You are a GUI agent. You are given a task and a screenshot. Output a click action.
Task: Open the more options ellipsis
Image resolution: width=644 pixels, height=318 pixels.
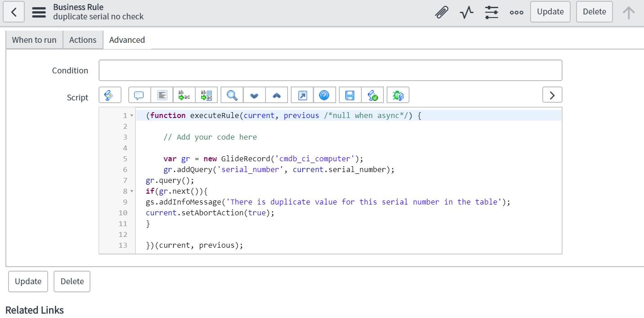[516, 12]
